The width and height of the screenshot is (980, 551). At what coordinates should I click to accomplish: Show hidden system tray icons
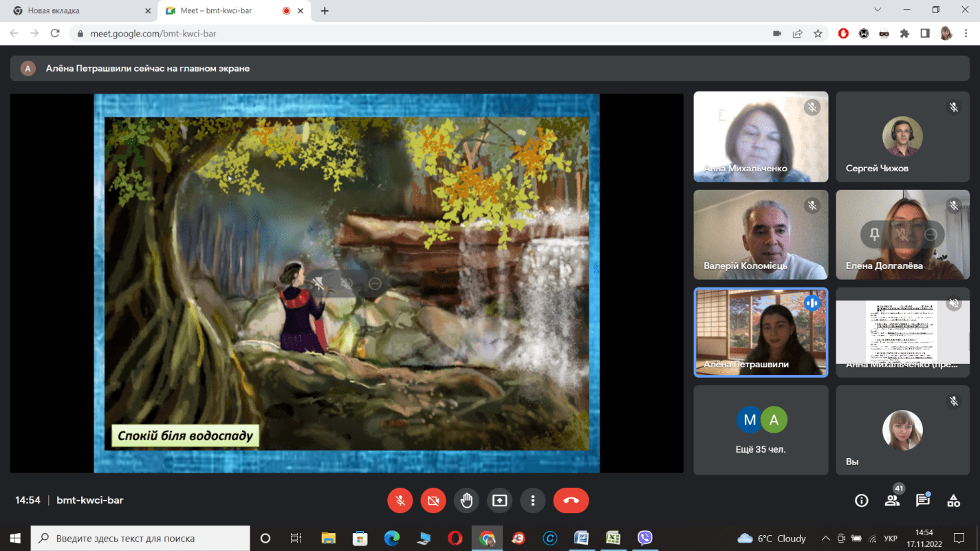(826, 539)
